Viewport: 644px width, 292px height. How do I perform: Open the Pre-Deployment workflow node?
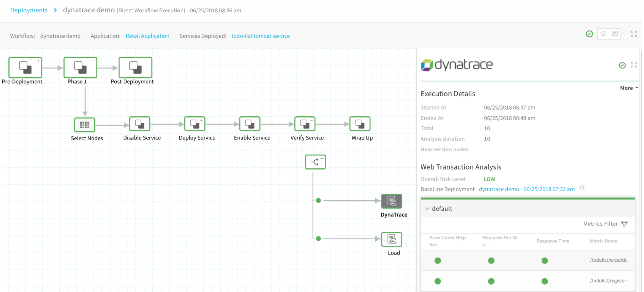[25, 67]
